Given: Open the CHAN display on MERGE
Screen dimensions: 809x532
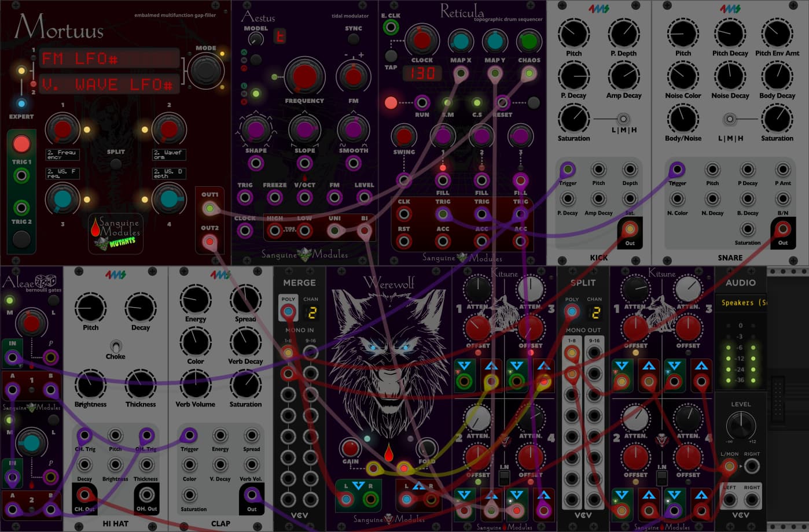Looking at the screenshot, I should (311, 312).
